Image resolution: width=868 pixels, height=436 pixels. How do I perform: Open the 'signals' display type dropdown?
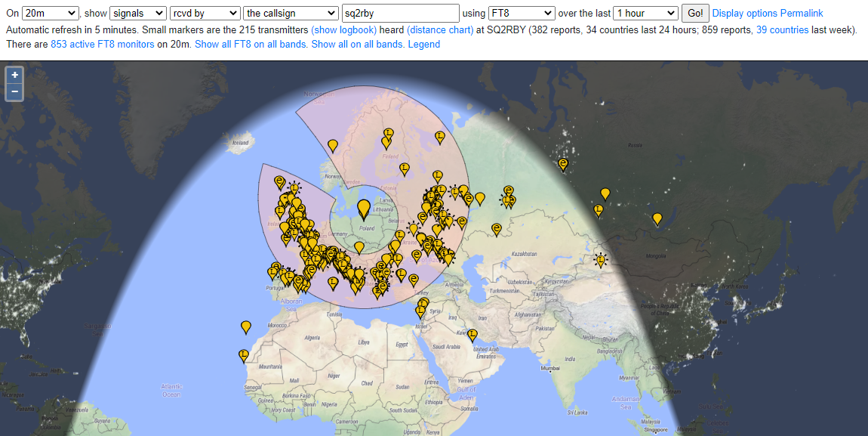[138, 13]
